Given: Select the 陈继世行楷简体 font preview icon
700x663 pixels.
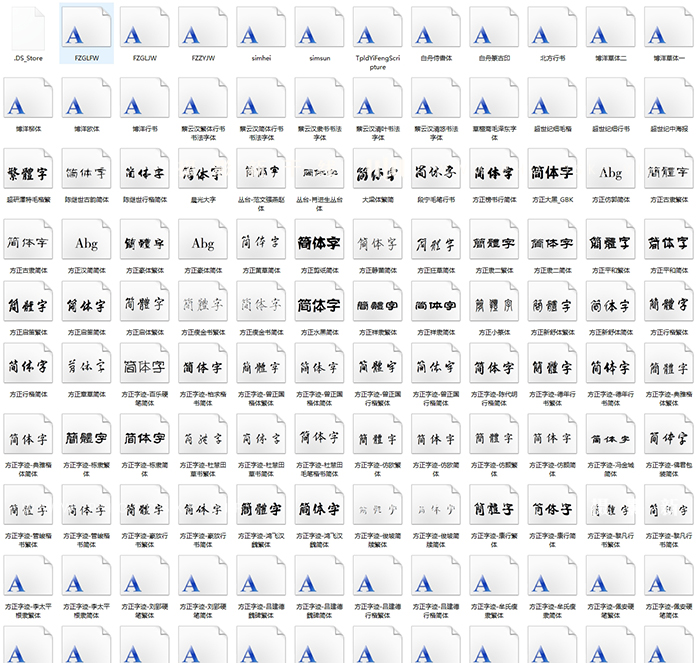Looking at the screenshot, I should (x=145, y=169).
